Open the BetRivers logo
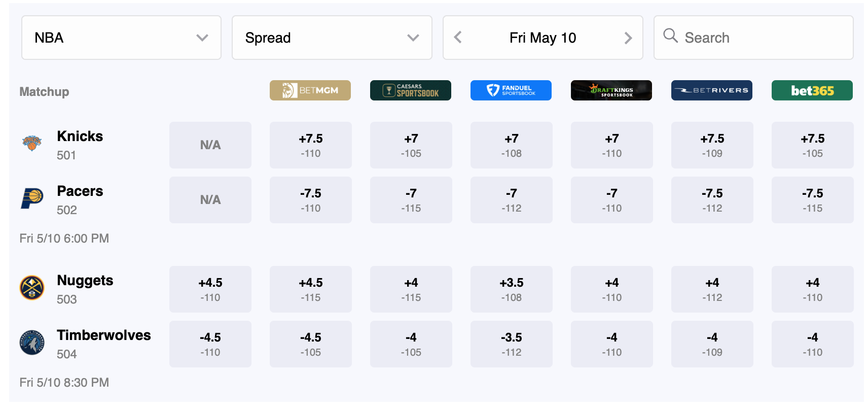The image size is (868, 409). point(712,90)
